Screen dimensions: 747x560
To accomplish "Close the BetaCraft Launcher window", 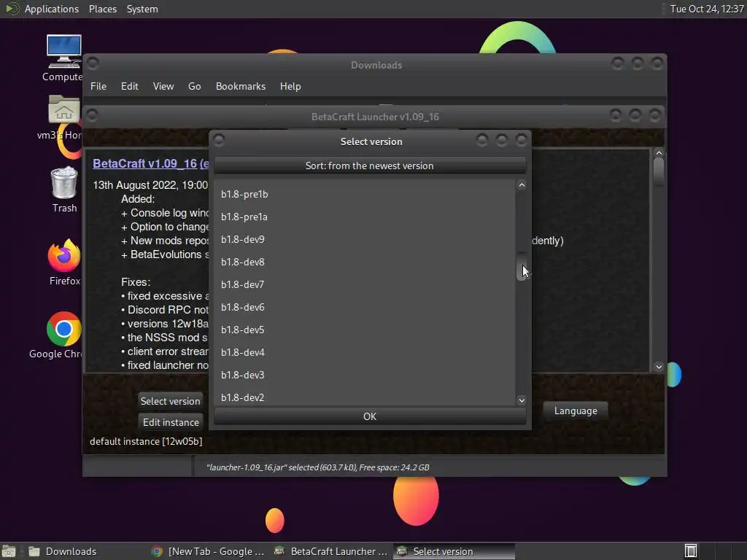I will tap(655, 114).
